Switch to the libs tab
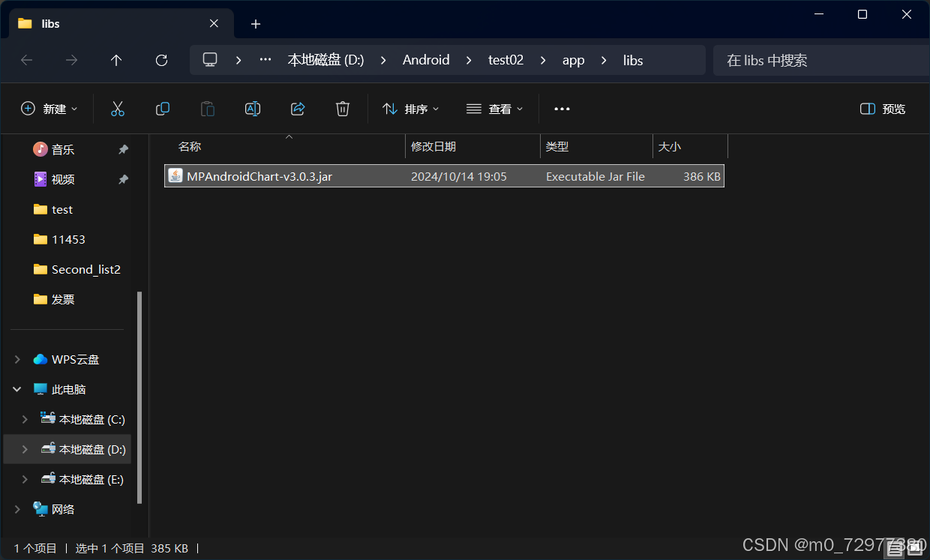Image resolution: width=930 pixels, height=560 pixels. coord(51,23)
